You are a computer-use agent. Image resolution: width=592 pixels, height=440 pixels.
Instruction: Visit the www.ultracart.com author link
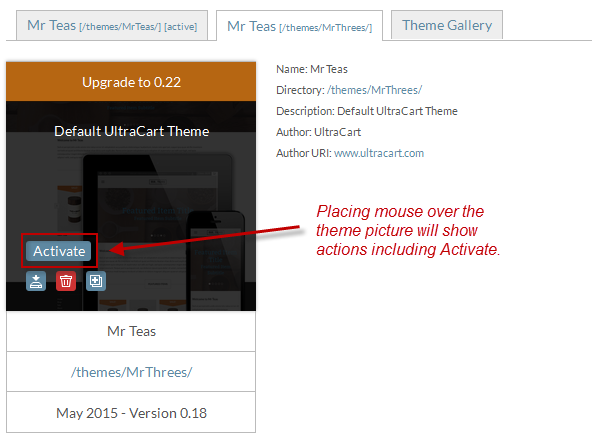point(379,153)
